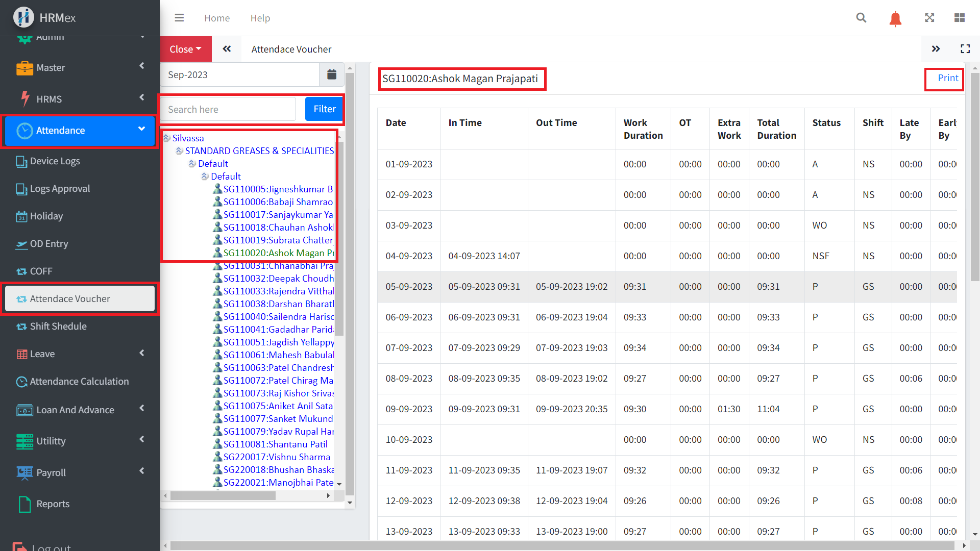The image size is (980, 551).
Task: Open the apps grid icon
Action: click(x=960, y=18)
